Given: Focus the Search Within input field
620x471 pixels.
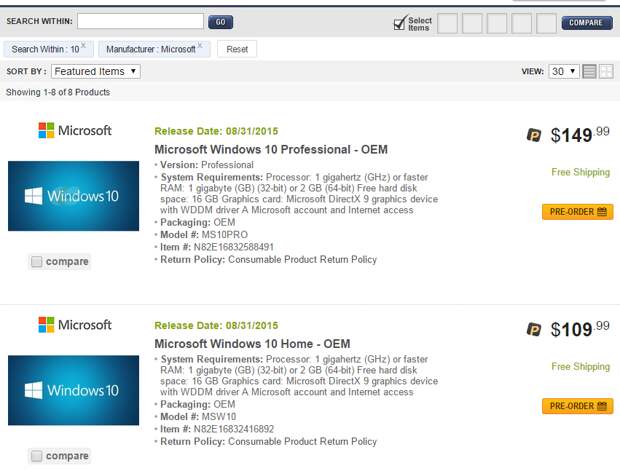Looking at the screenshot, I should [140, 21].
